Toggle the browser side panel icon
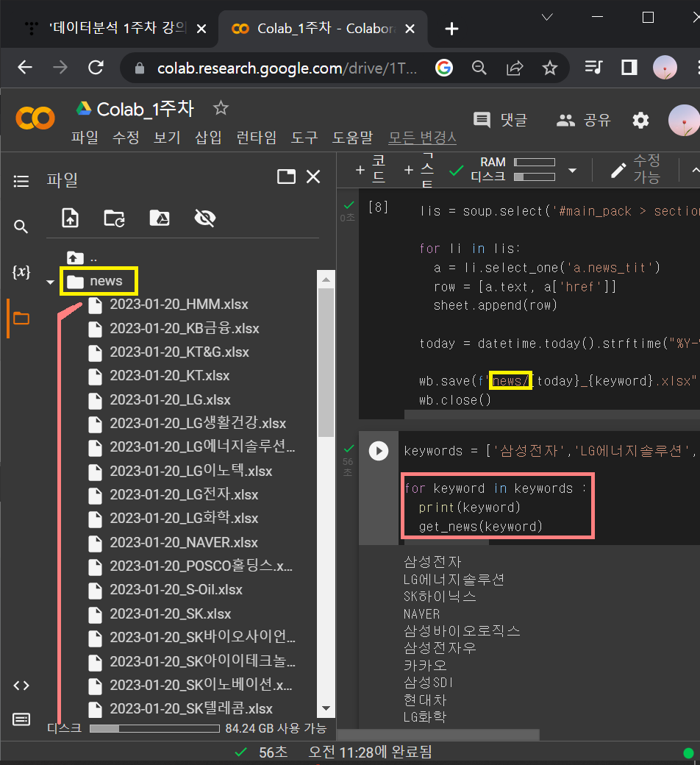The height and width of the screenshot is (765, 700). click(629, 68)
